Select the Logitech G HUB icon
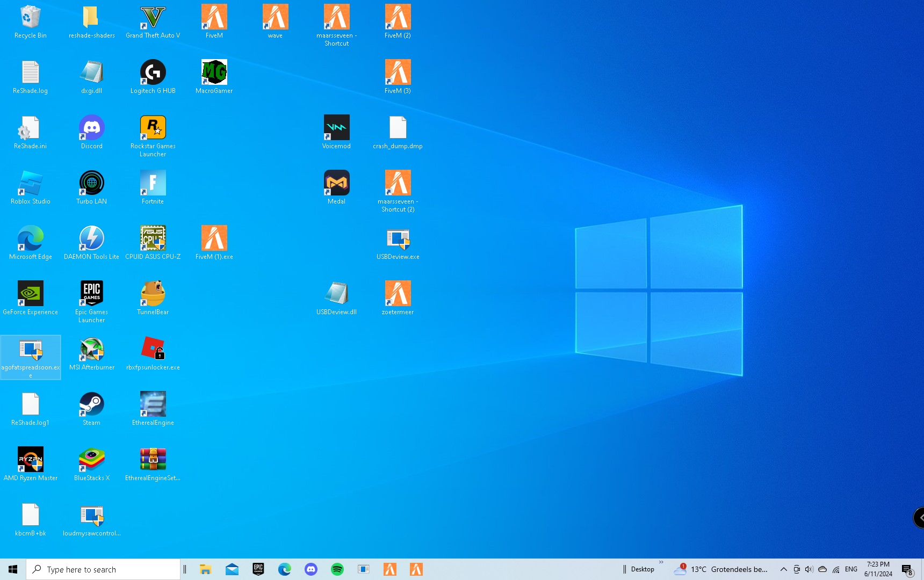Viewport: 924px width, 580px height. [x=153, y=77]
